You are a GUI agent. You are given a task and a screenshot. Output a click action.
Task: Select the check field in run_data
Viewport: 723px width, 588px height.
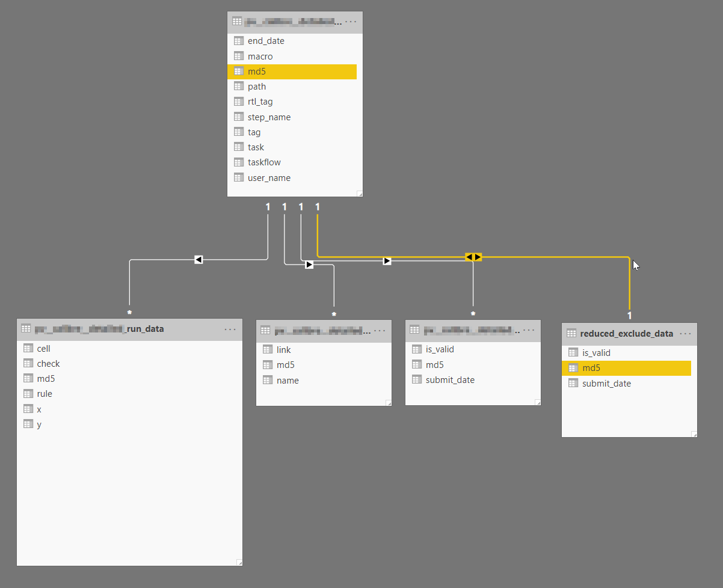pos(126,364)
